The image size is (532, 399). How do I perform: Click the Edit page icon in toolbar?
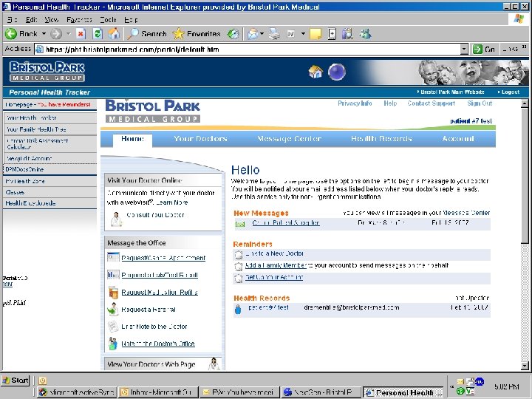coord(291,33)
